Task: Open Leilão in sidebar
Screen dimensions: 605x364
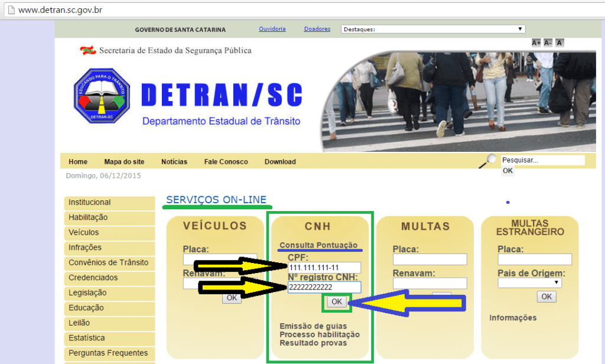Action: (109, 323)
